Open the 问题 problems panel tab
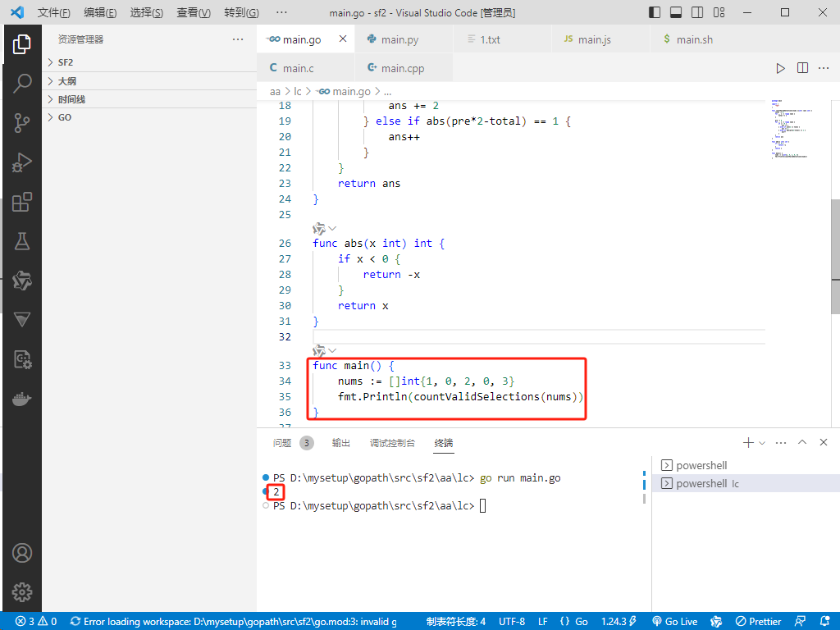Viewport: 840px width, 630px height. [293, 443]
